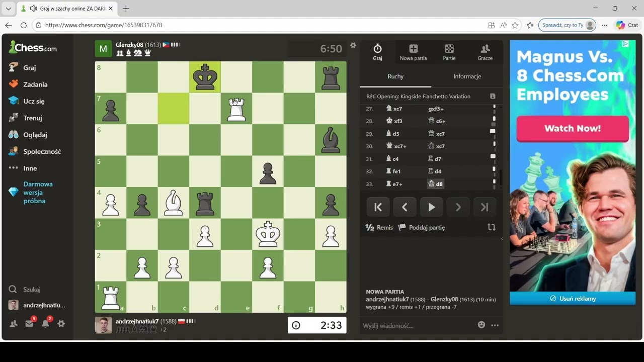Open notifications bell icon
Image resolution: width=644 pixels, height=362 pixels.
(46, 323)
